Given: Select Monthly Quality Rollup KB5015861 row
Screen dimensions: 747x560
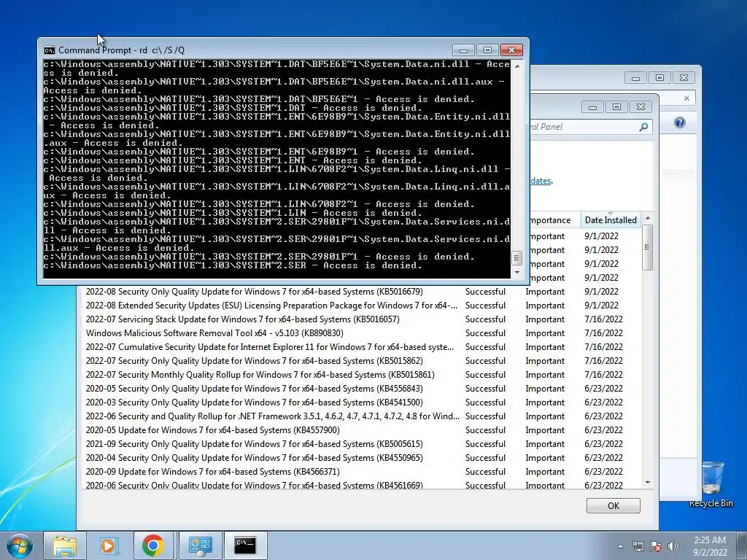Looking at the screenshot, I should click(360, 374).
